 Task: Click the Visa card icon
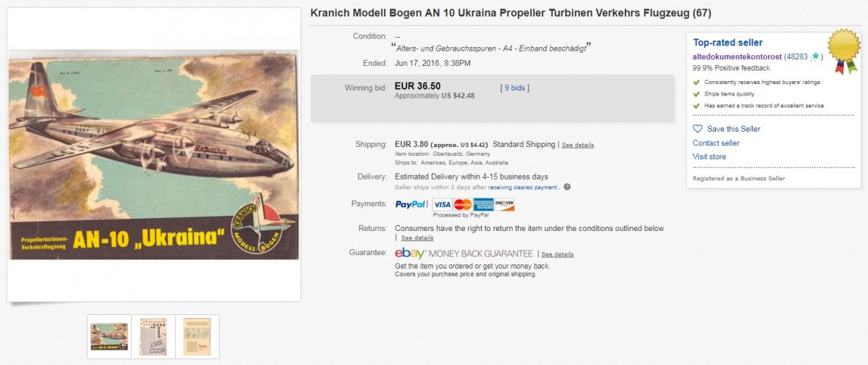pos(442,204)
